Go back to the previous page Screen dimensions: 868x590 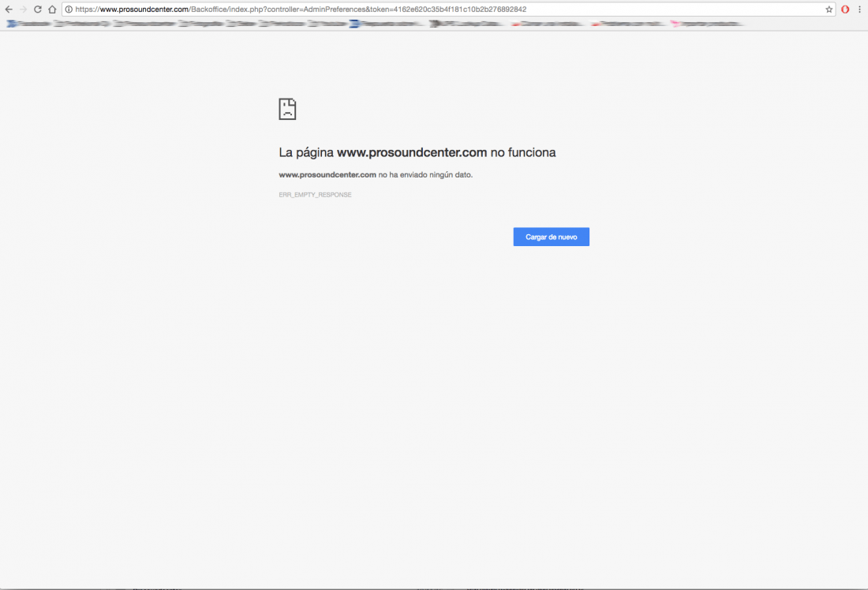(9, 9)
